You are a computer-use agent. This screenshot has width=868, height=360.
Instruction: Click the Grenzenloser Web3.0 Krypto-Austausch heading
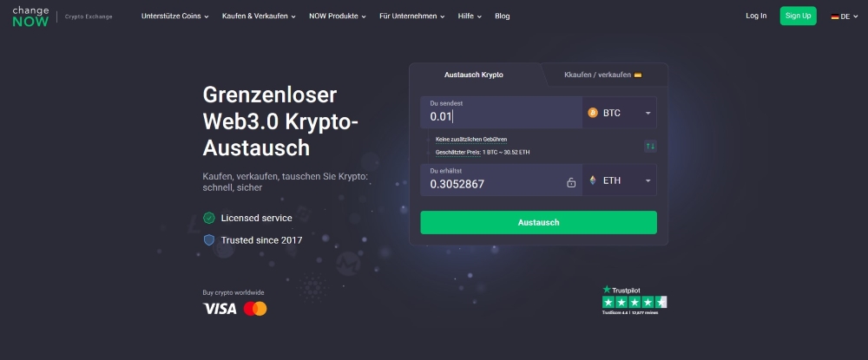[x=280, y=121]
